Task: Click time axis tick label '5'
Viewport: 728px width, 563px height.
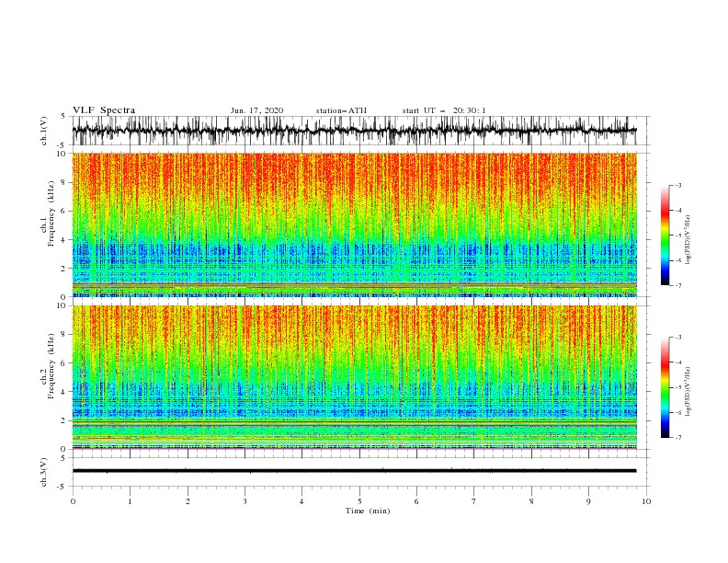Action: (x=359, y=501)
